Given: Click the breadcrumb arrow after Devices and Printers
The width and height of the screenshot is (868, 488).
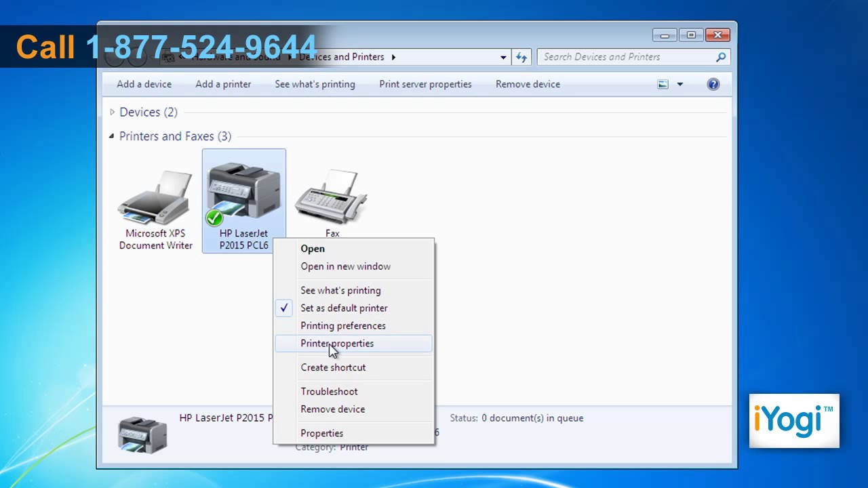Looking at the screenshot, I should coord(394,57).
